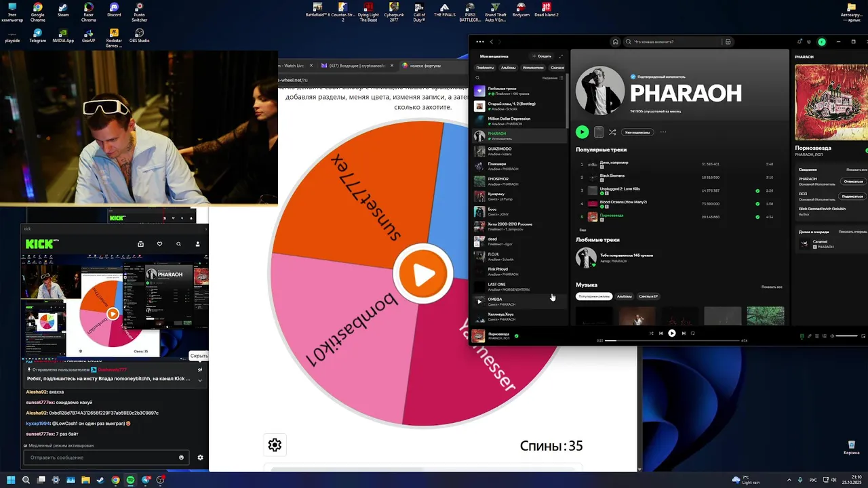Open Browse icon inside Spotify search bar

coord(728,42)
